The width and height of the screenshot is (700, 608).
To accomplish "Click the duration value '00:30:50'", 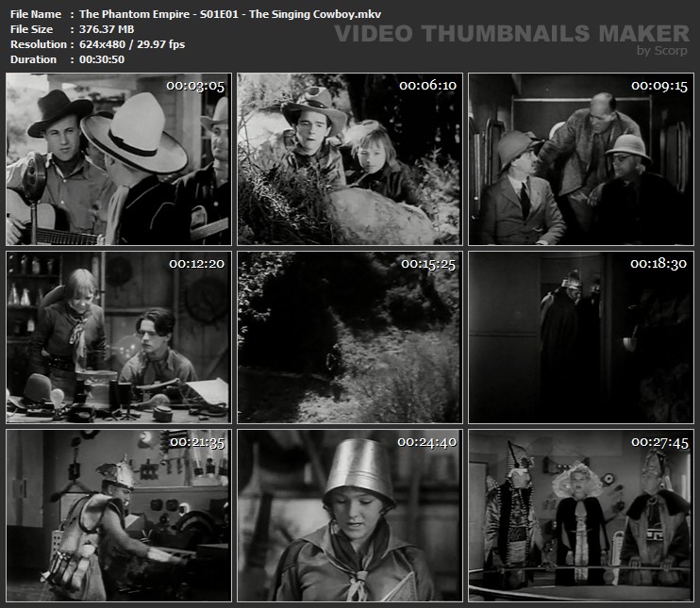I will point(102,59).
